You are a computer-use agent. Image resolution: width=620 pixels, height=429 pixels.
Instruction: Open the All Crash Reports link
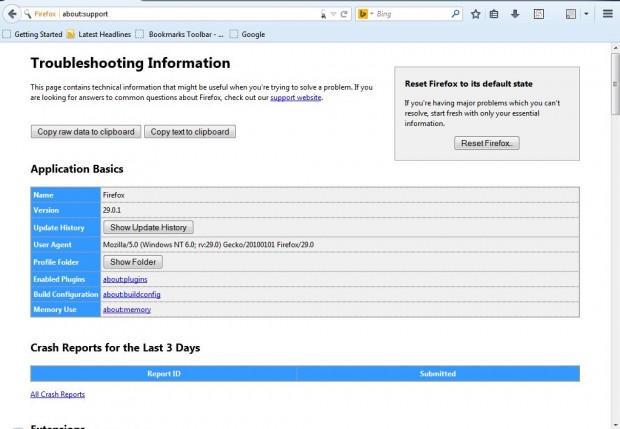[x=58, y=394]
